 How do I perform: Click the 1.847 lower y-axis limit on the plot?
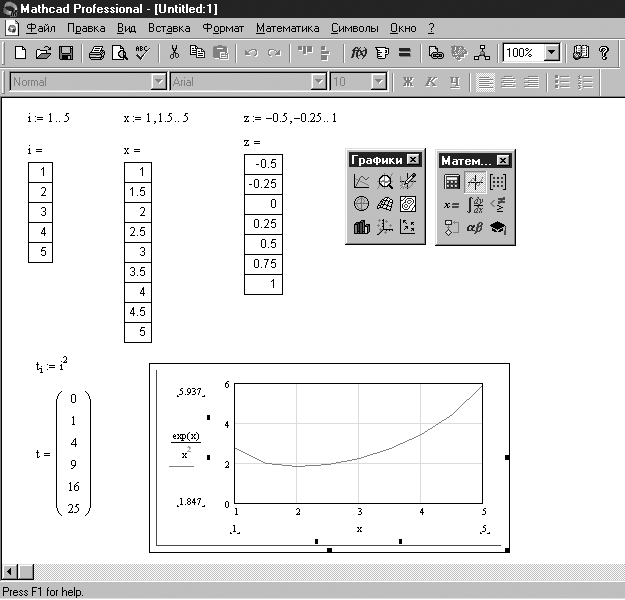pyautogui.click(x=191, y=502)
